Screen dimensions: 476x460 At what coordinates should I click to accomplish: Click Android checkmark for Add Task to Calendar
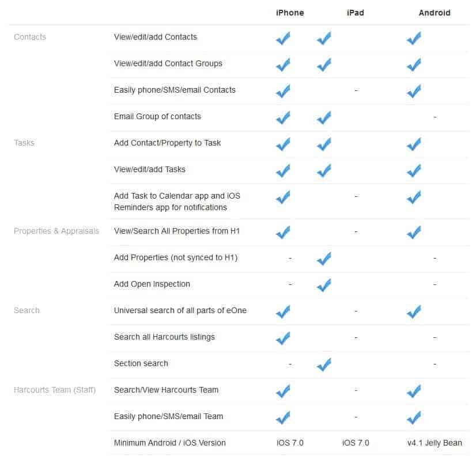point(414,197)
